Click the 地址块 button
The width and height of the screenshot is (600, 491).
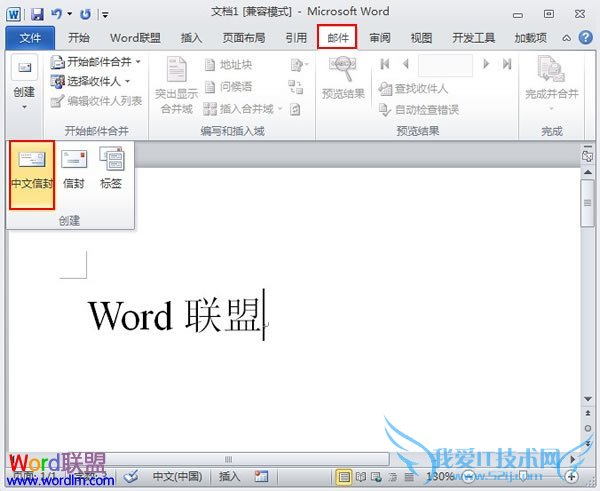(x=228, y=65)
